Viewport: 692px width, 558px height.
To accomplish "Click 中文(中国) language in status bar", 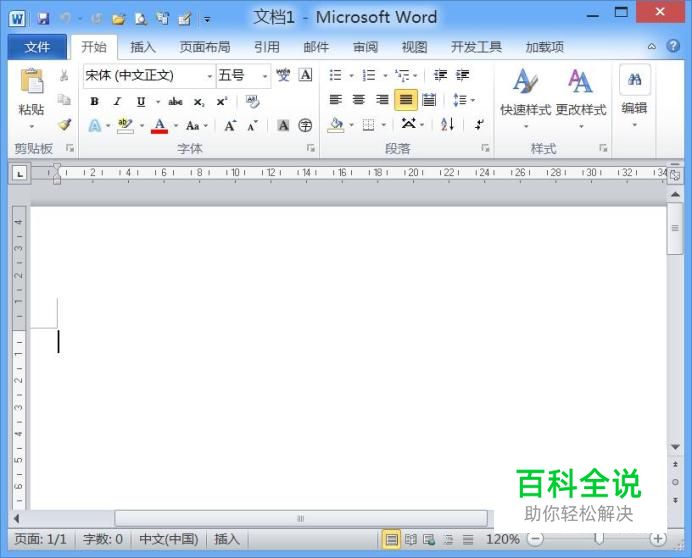I will click(169, 539).
